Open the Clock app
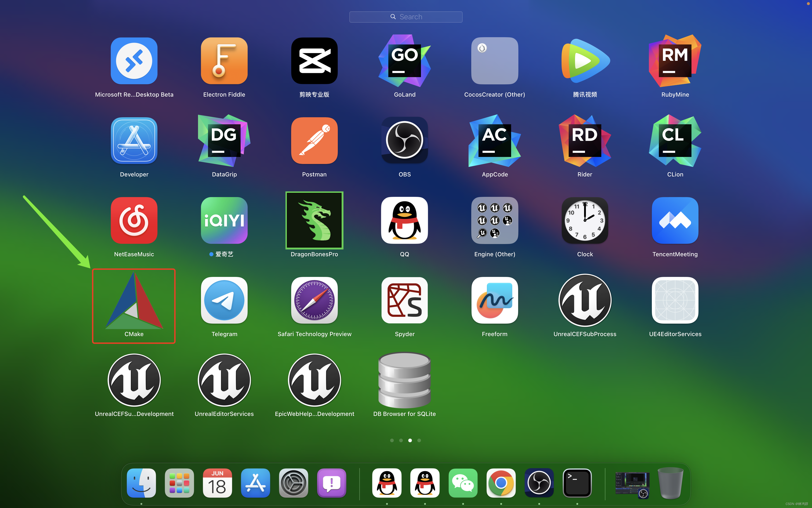This screenshot has height=508, width=812. [585, 220]
